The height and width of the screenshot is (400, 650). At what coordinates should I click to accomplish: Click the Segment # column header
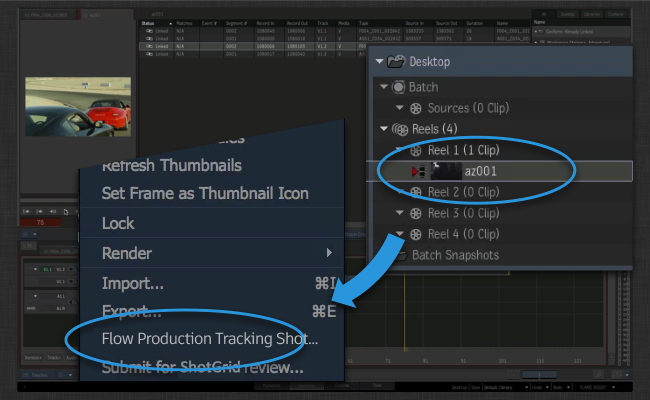click(x=239, y=23)
